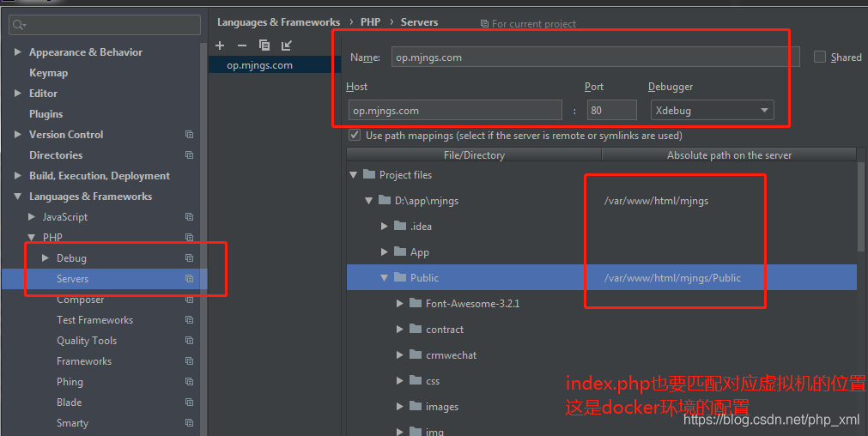Click the add server plus icon

[220, 45]
